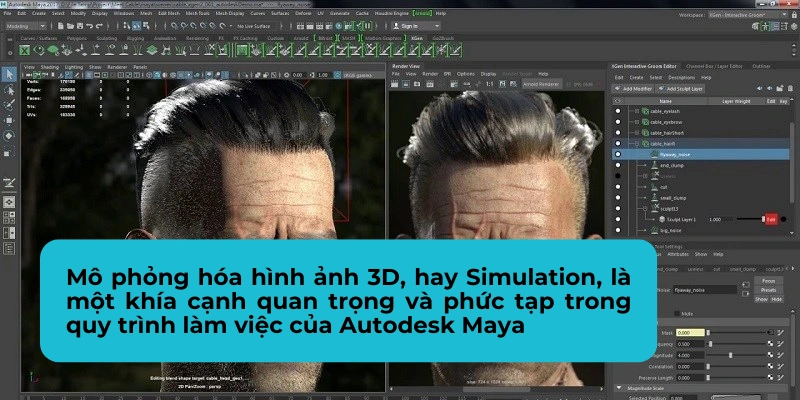Click the padlock icon beside Workspace
Image resolution: width=800 pixels, height=400 pixels.
[x=793, y=15]
